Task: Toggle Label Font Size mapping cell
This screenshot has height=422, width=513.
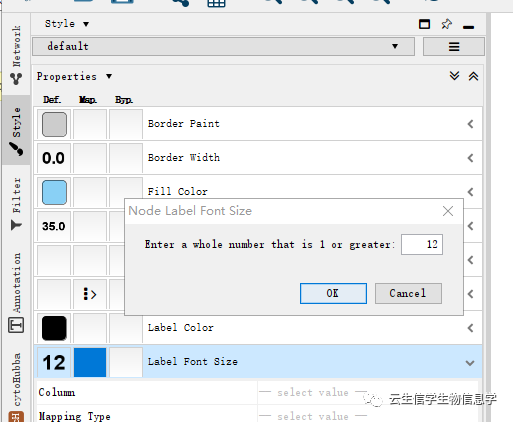Action: pos(90,362)
